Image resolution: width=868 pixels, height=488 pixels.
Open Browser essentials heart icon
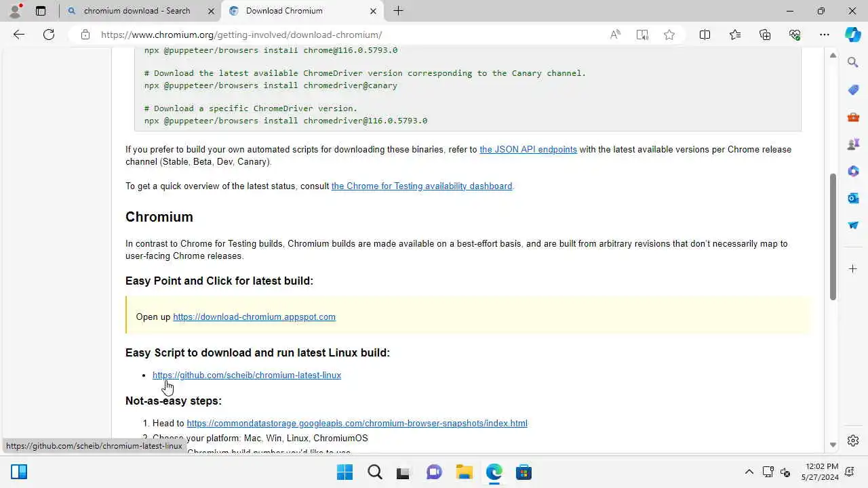pos(795,35)
